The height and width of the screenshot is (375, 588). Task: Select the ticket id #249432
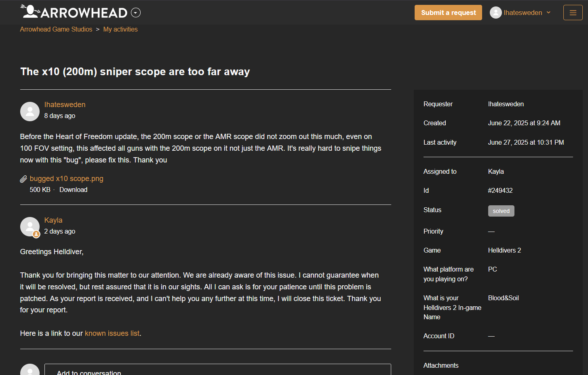click(500, 190)
